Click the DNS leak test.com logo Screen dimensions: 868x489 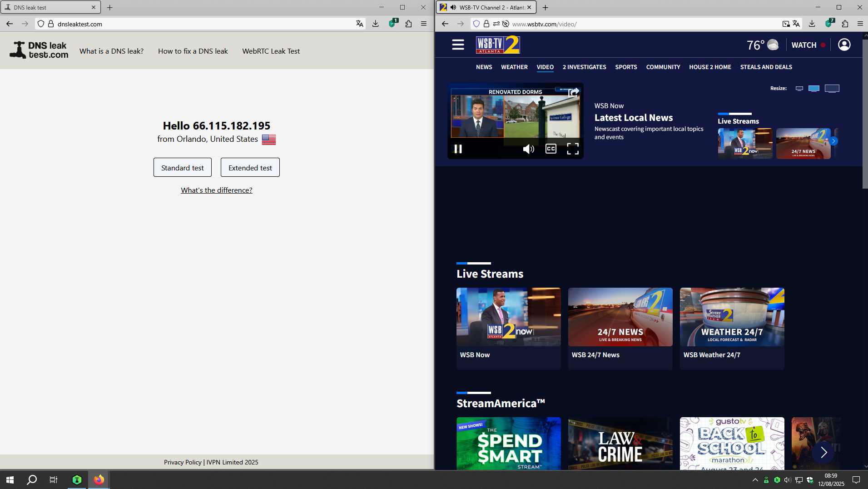[x=39, y=50]
